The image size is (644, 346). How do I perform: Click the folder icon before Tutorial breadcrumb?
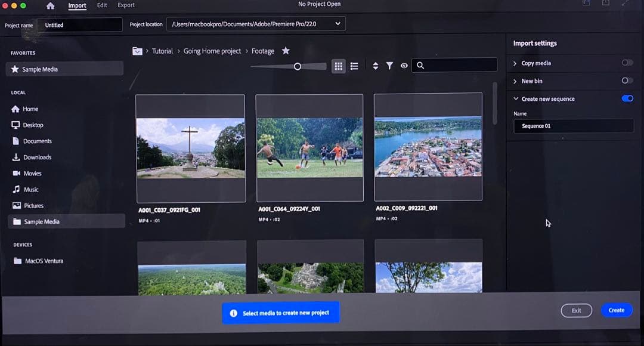pyautogui.click(x=137, y=51)
